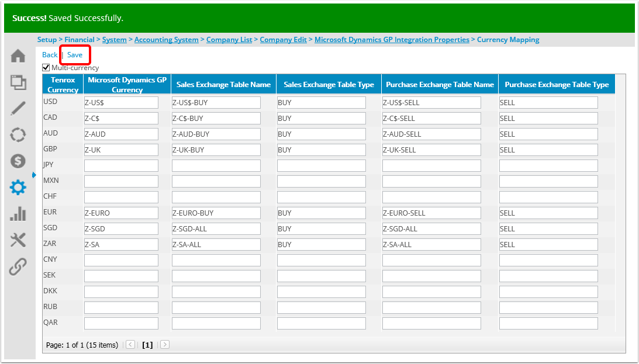This screenshot has height=364, width=639.
Task: Select the pencil entries sidebar icon
Action: click(18, 108)
